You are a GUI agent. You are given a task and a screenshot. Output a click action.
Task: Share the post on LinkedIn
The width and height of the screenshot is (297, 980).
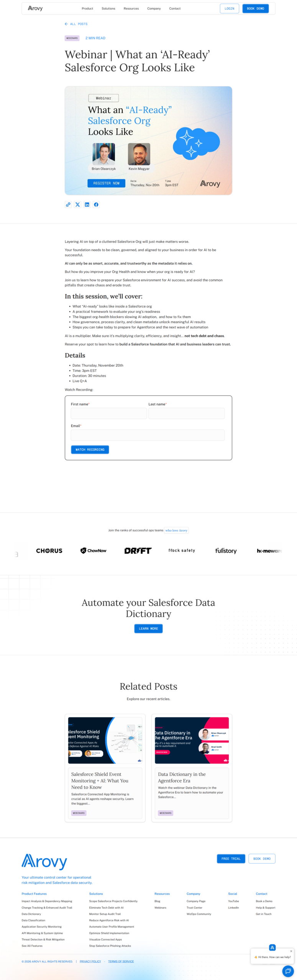tap(87, 205)
